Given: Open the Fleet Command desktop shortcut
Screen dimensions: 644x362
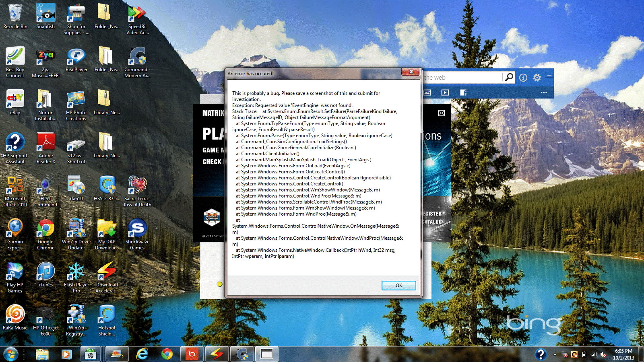Looking at the screenshot, I should tap(45, 191).
